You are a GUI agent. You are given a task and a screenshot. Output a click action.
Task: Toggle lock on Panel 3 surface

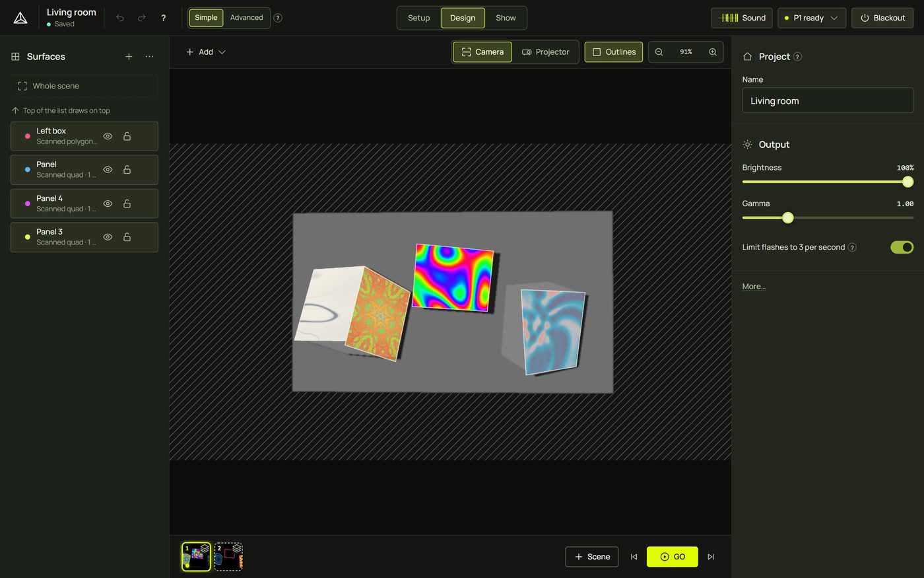[127, 237]
